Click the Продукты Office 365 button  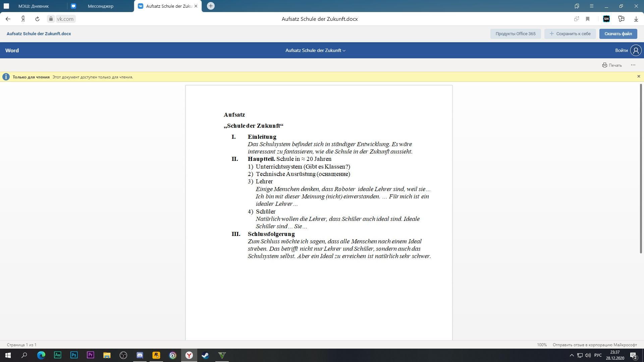515,34
